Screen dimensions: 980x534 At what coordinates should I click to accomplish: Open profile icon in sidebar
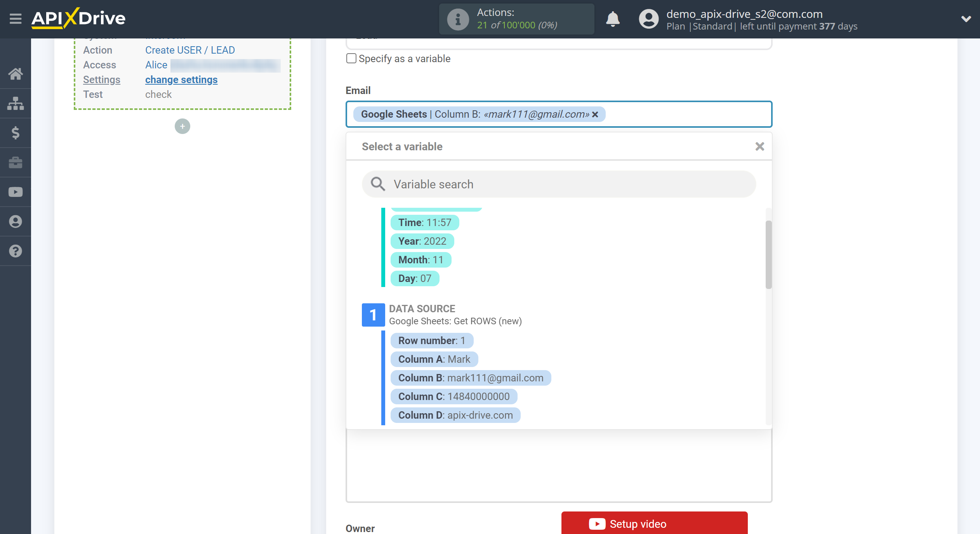tap(16, 221)
